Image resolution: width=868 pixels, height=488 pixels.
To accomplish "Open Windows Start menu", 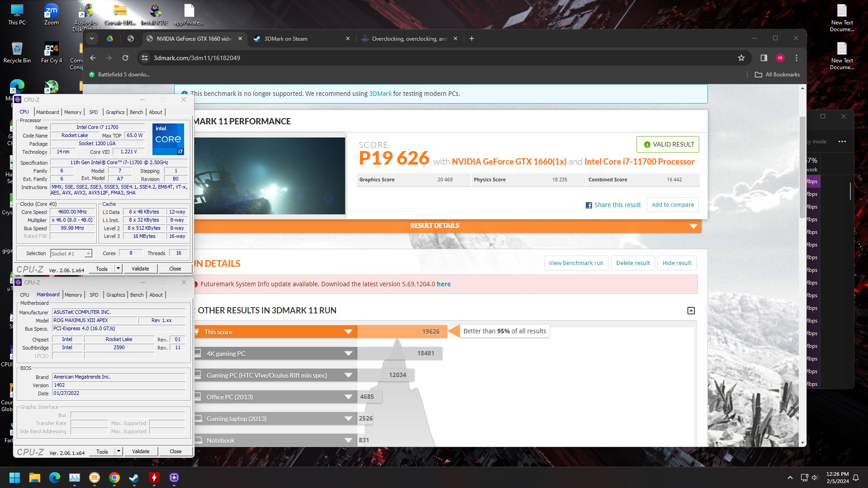I will pyautogui.click(x=14, y=478).
